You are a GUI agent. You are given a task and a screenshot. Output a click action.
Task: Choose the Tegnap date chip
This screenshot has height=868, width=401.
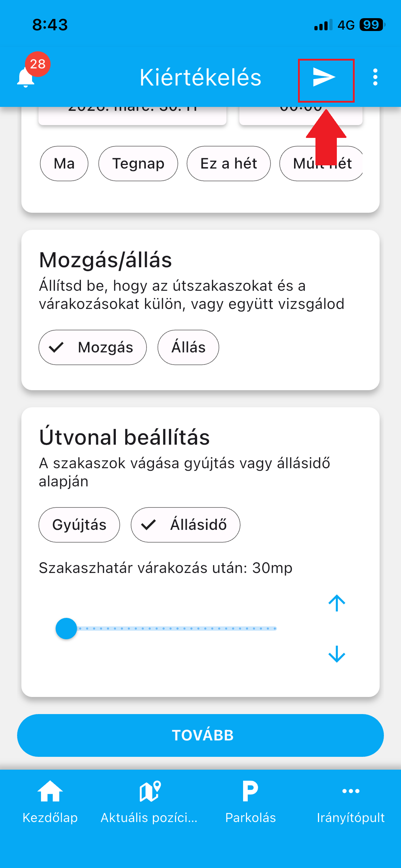[x=138, y=164]
